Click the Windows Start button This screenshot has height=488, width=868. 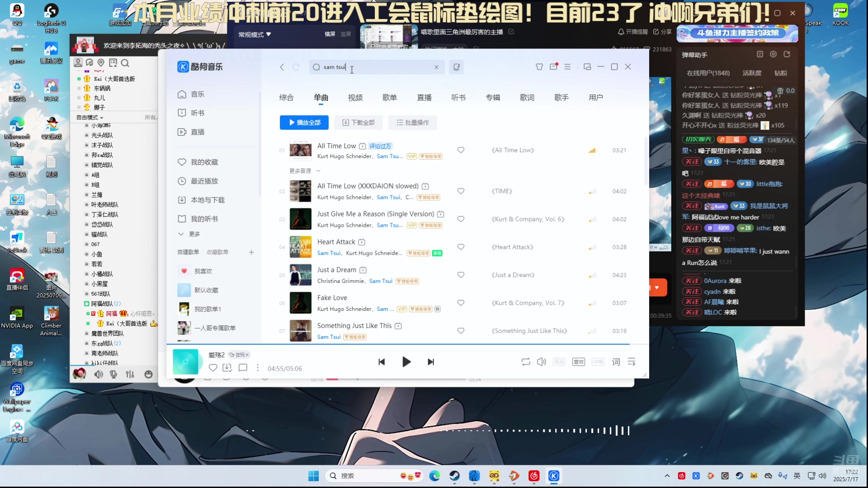point(313,476)
